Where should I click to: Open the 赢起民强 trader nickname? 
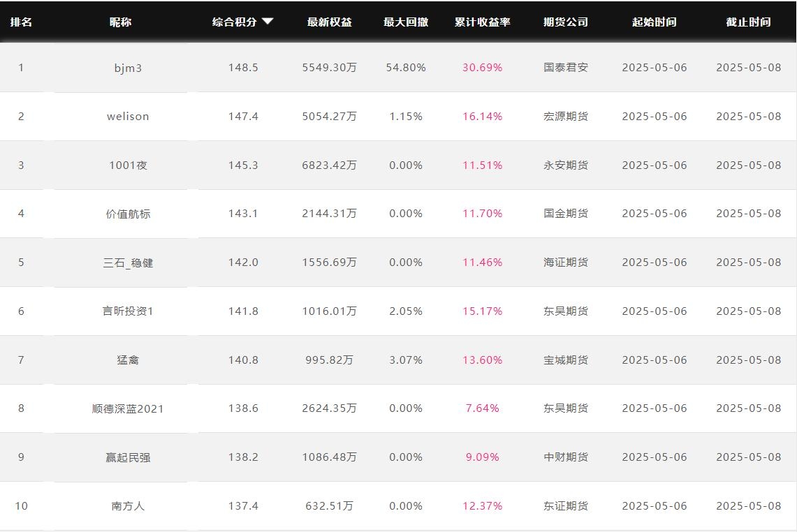128,457
